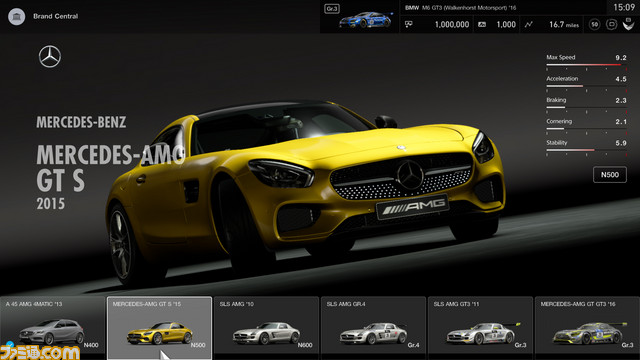Pick the Mercedes-AMG GT GT3 '16 tile
This screenshot has height=360, width=640.
coord(587,326)
